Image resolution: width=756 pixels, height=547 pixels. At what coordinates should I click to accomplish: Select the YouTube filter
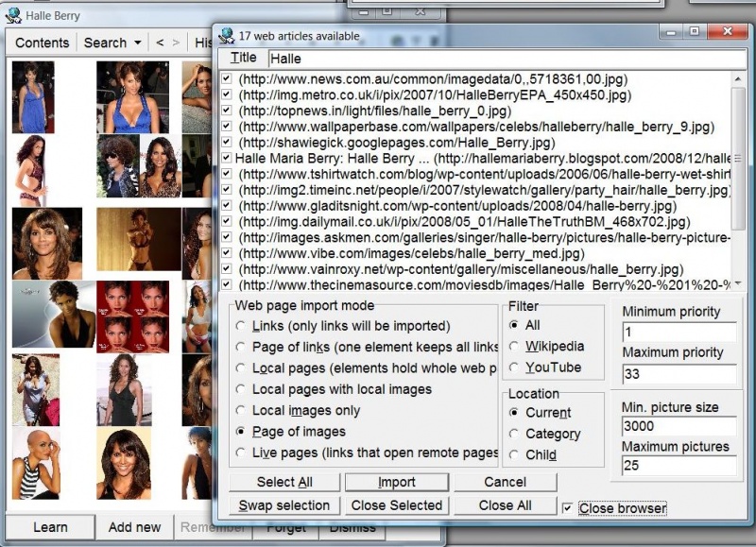[515, 368]
